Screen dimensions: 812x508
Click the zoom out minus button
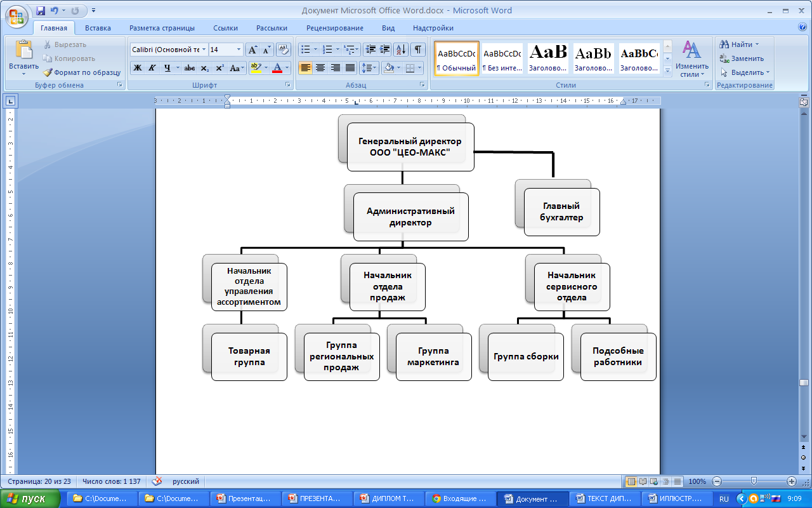tap(717, 481)
